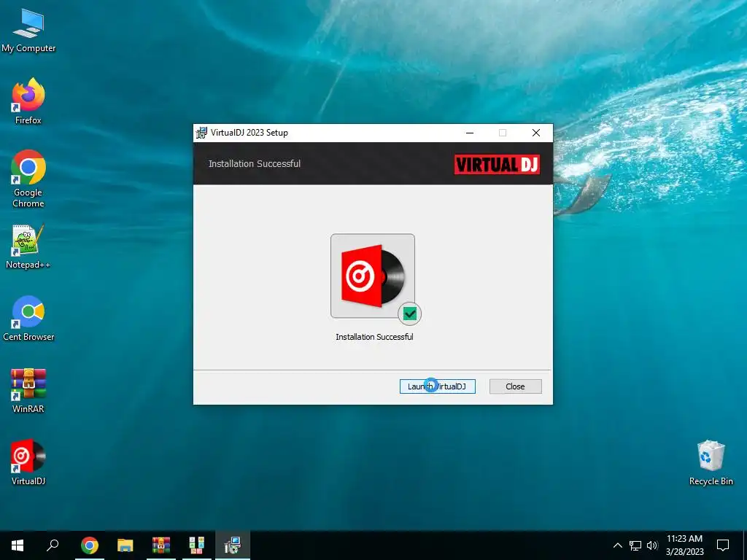Show hidden system tray icons

point(617,545)
